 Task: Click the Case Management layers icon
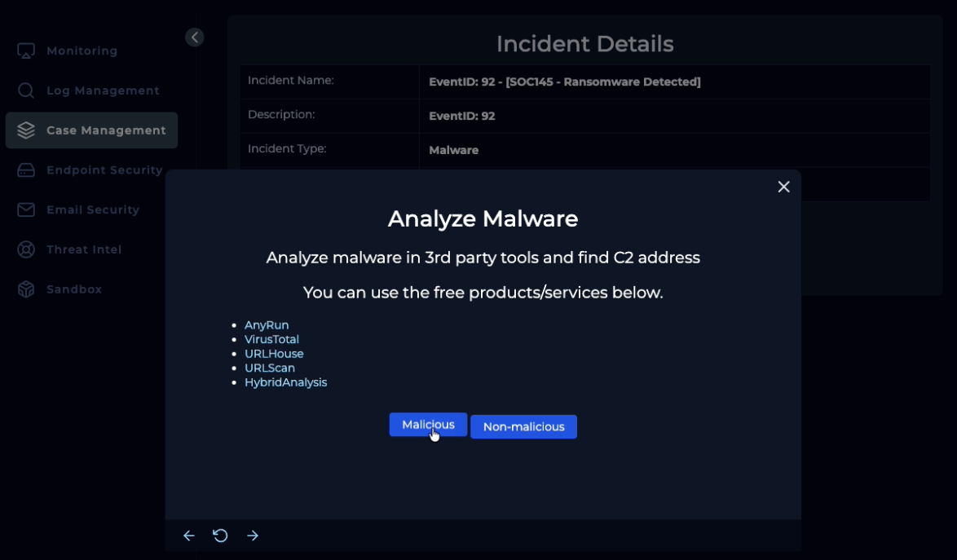26,130
